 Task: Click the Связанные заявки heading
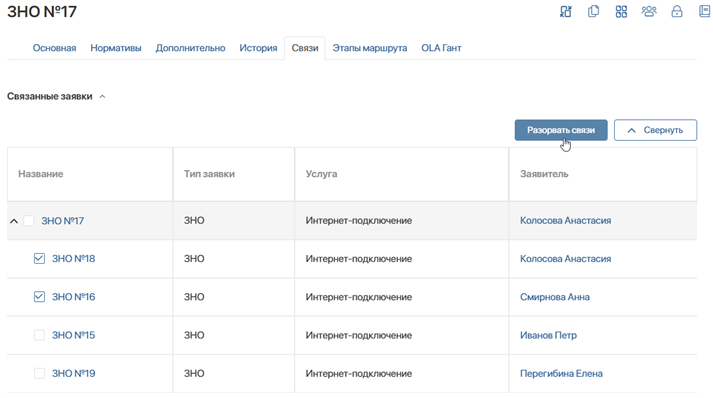click(x=50, y=96)
